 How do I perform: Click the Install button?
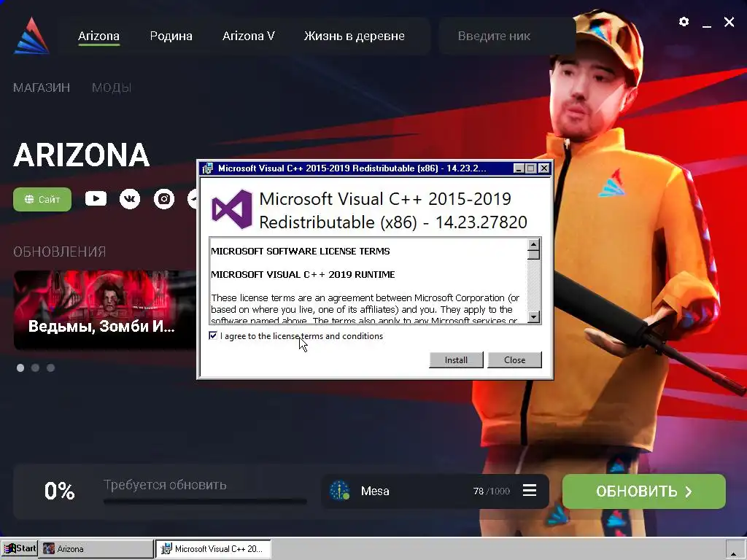click(x=456, y=360)
